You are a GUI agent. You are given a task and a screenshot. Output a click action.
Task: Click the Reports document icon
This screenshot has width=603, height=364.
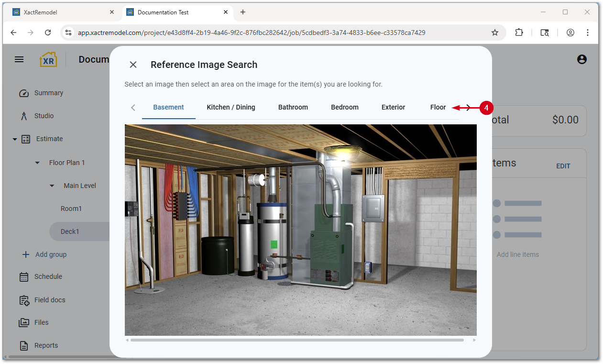pos(23,345)
